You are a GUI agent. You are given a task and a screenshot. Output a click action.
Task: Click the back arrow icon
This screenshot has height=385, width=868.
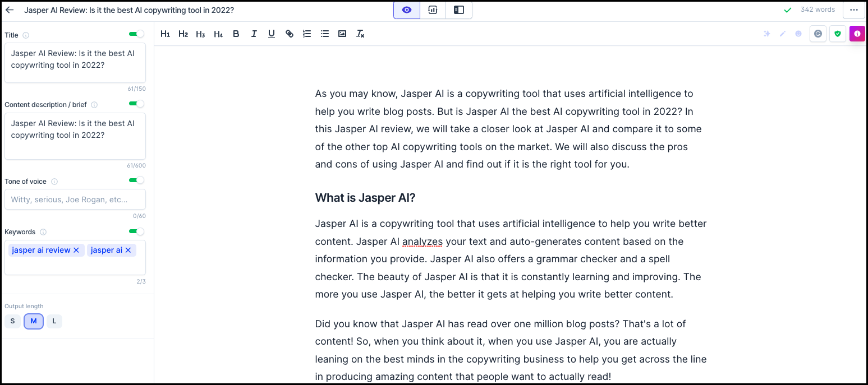tap(10, 10)
